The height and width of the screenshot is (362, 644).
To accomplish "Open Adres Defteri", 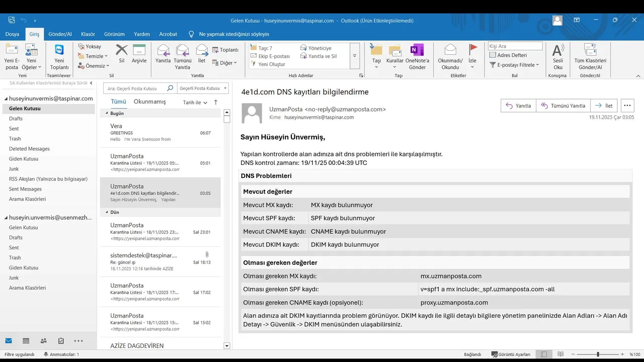I will (x=508, y=55).
